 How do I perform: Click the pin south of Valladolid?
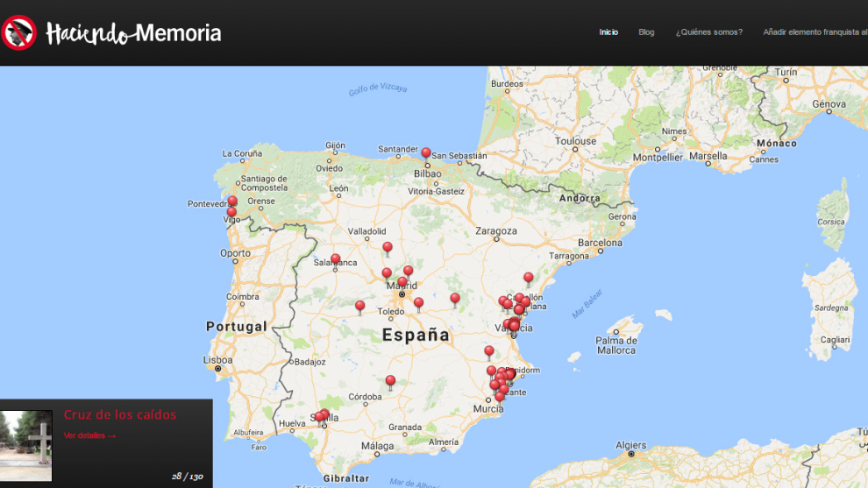coord(388,248)
